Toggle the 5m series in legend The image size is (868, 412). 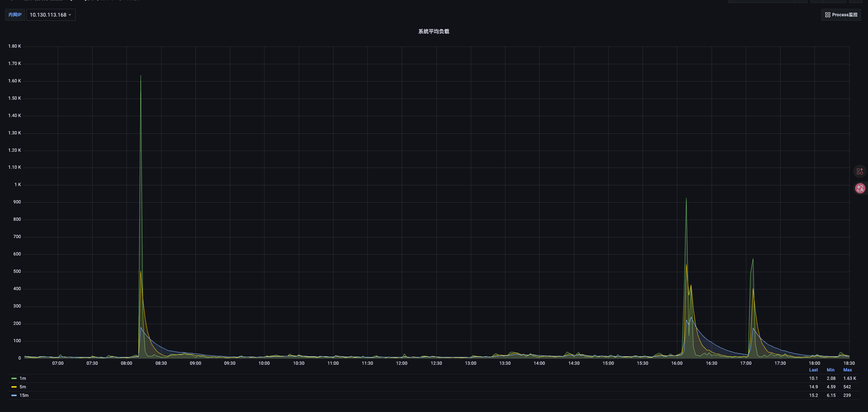click(23, 387)
